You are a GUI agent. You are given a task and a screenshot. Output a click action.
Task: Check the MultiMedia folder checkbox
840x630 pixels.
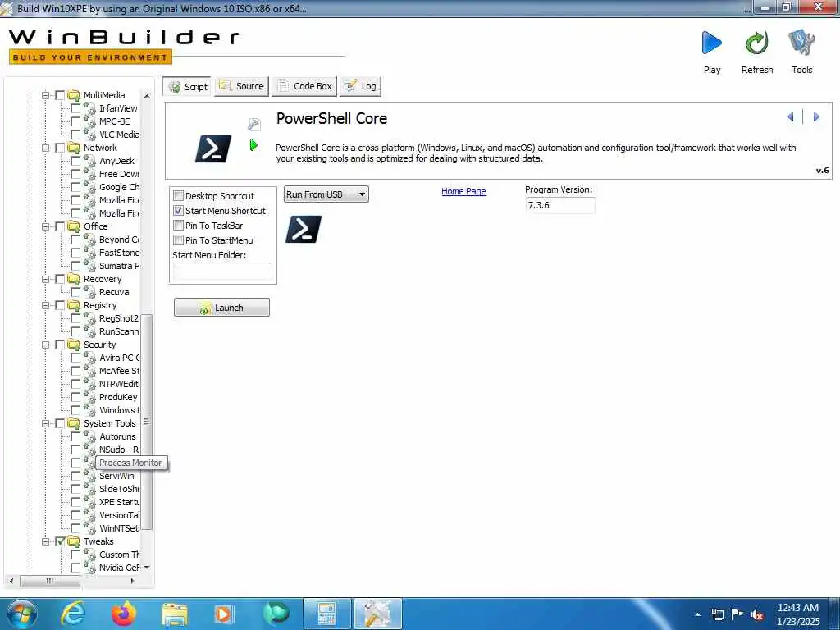60,95
